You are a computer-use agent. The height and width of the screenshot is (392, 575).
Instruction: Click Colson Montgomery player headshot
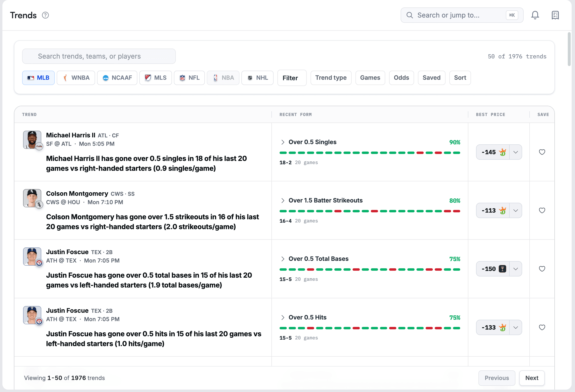tap(32, 198)
